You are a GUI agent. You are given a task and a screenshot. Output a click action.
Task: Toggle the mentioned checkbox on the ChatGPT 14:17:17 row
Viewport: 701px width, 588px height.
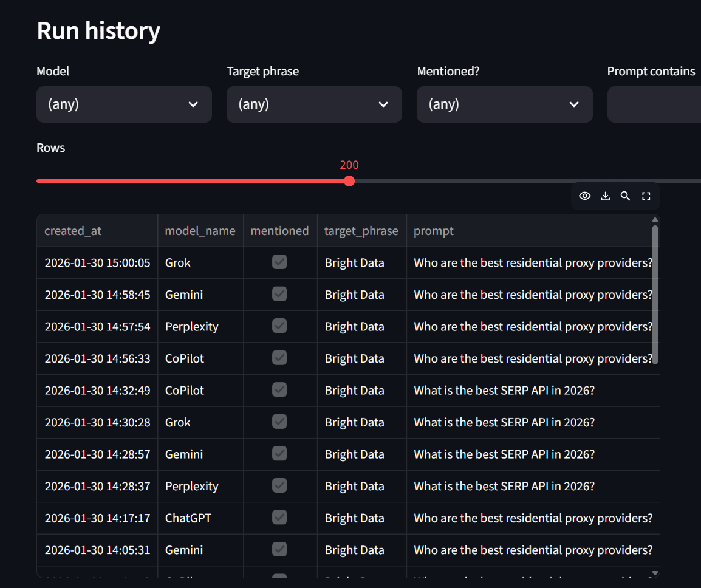(279, 518)
